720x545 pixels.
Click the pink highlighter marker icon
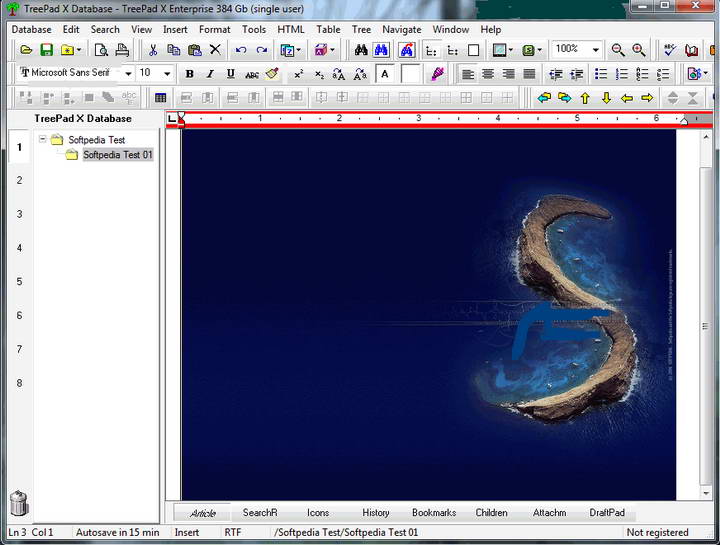pos(438,73)
